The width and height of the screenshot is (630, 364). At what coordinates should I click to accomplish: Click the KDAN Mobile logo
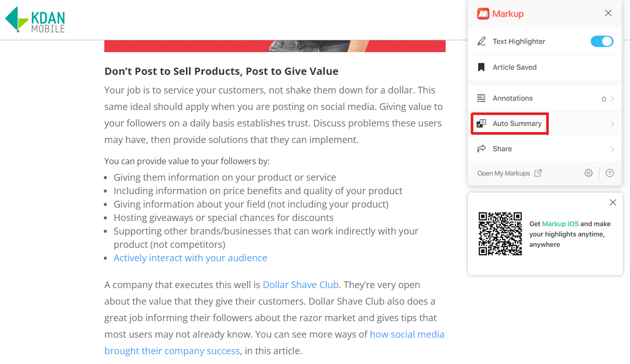coord(35,20)
